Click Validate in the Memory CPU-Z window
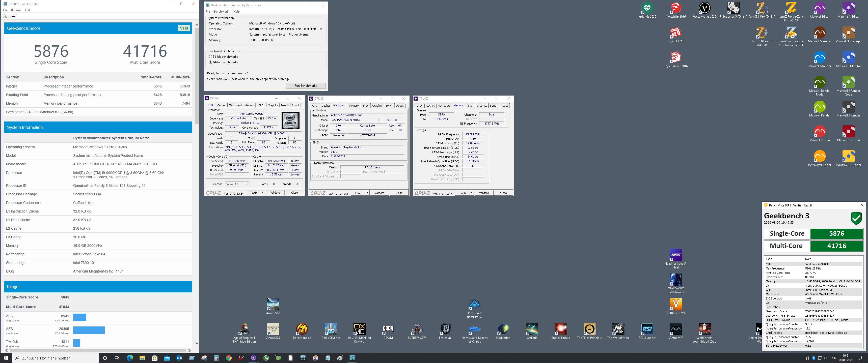Image resolution: width=868 pixels, height=363 pixels. point(484,193)
